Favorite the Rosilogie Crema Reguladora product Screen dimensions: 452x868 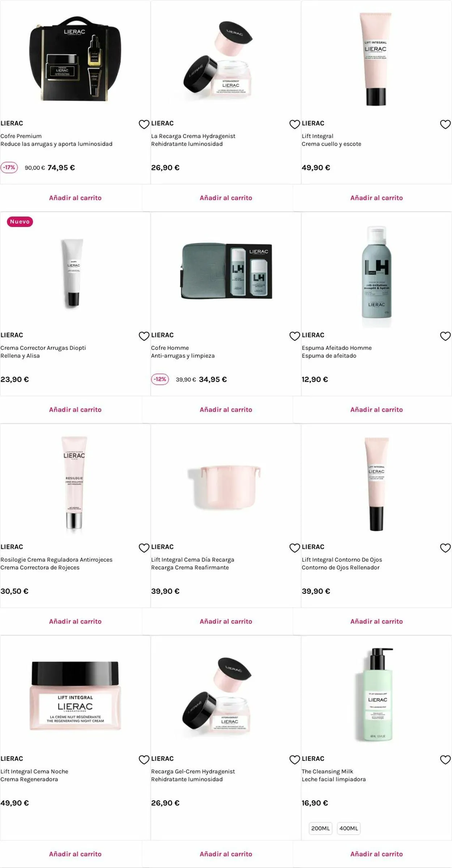(144, 548)
